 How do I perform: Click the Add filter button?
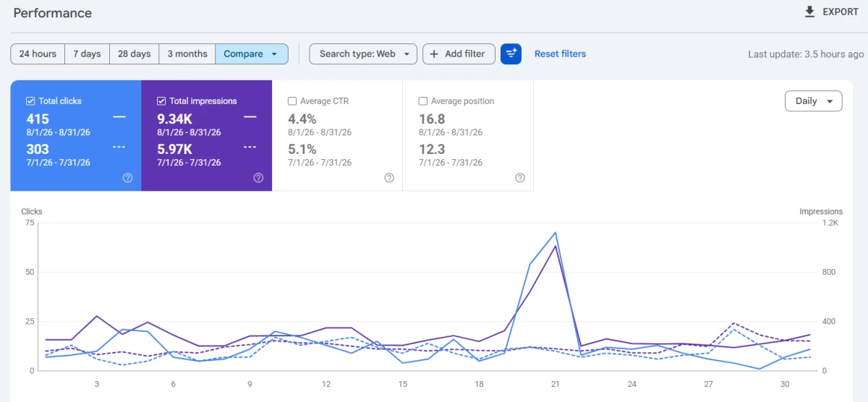click(459, 54)
